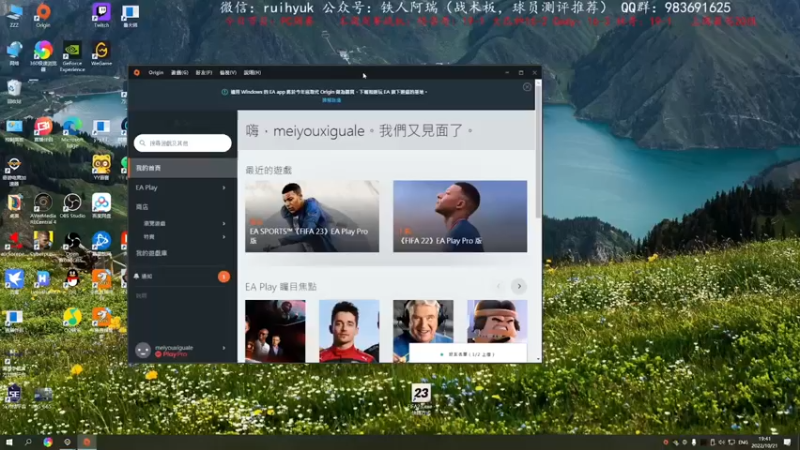Open the Twitch desktop shortcut
Screen dimensions: 800x450
coord(101,14)
